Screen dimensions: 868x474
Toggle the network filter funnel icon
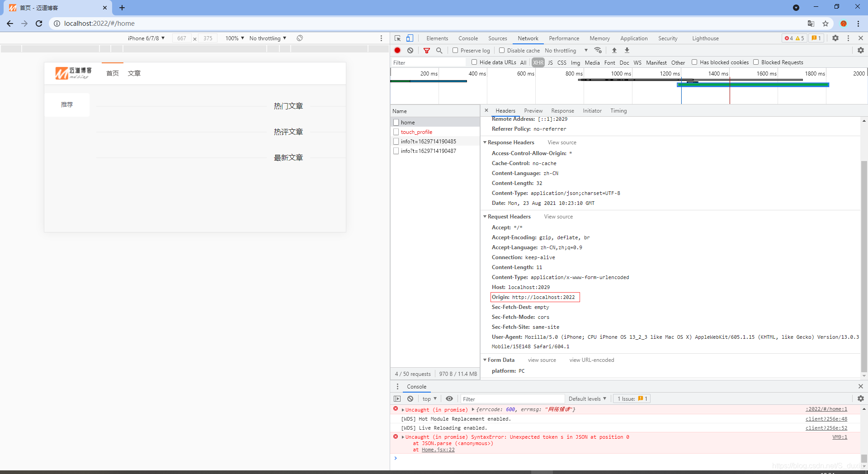click(427, 51)
